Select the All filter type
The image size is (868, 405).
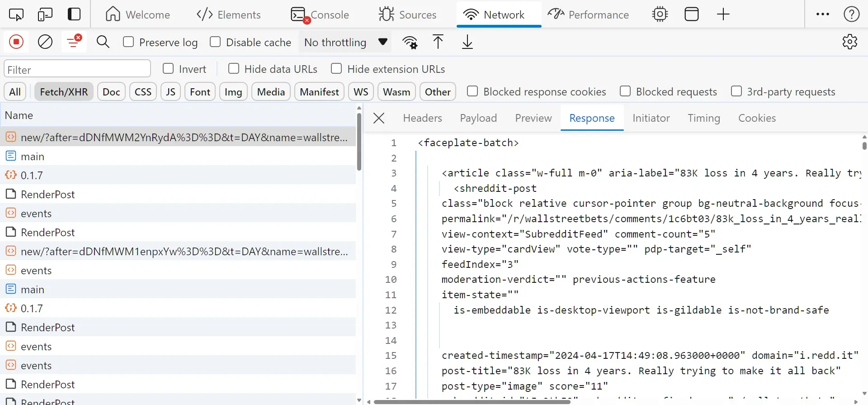(15, 92)
